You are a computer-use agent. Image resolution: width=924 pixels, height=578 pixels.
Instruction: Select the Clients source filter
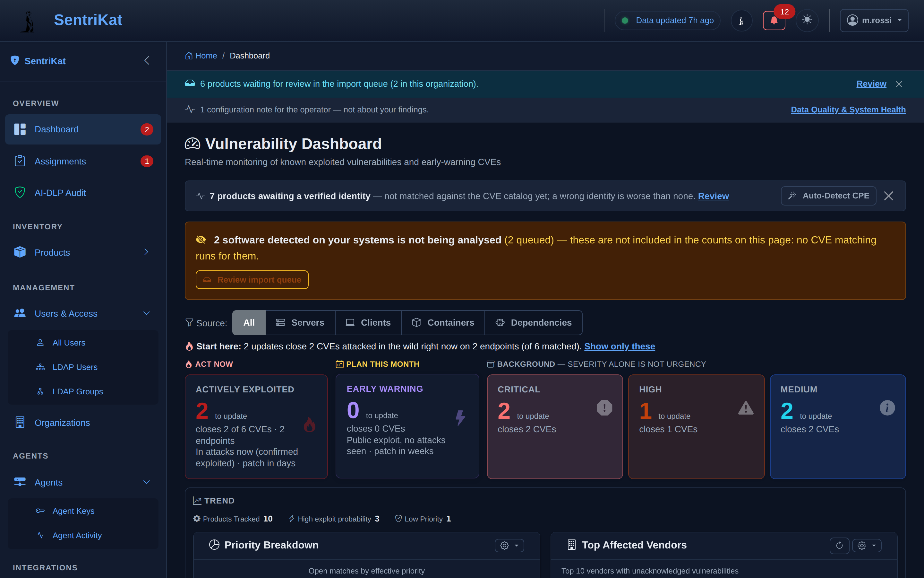368,323
